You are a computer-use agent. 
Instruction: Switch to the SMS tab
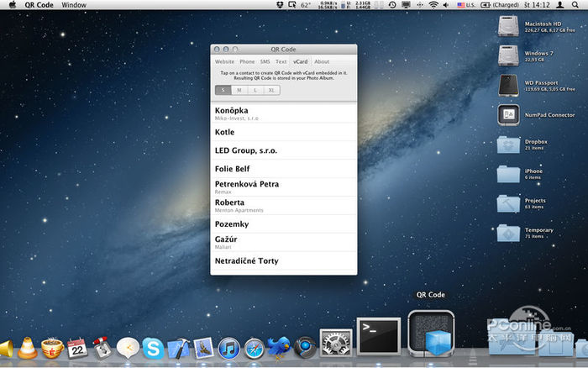tap(265, 61)
